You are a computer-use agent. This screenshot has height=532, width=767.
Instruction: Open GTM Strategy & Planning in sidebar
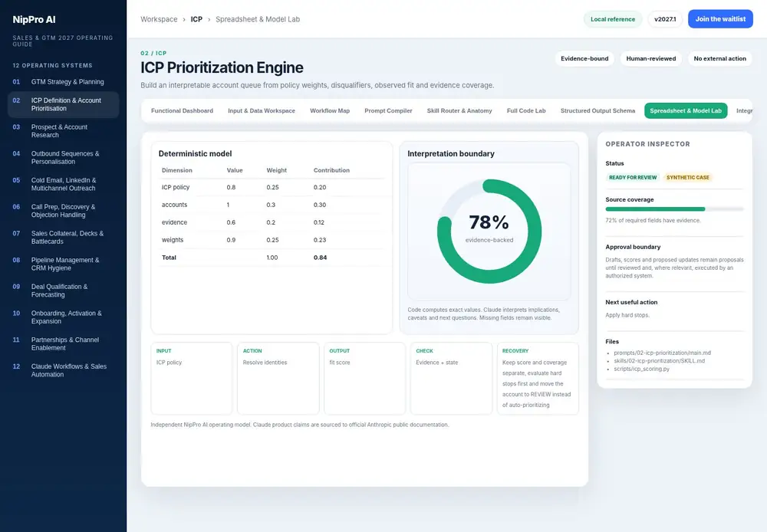tap(63, 82)
